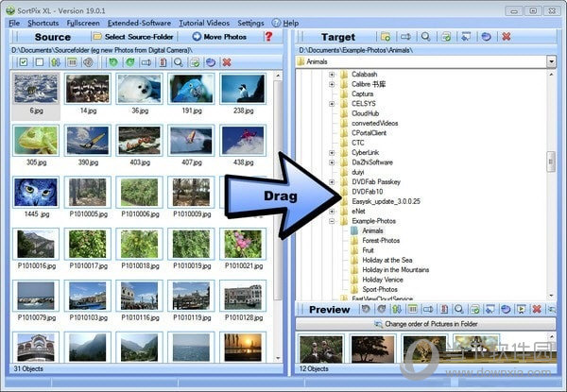The image size is (567, 392).
Task: Open the Tutorial Videos menu
Action: coord(204,23)
